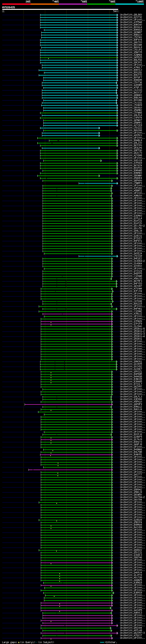Open hit UniRef100_Q9C9Y1
Screen dimensions: 146x644
point(131,63)
